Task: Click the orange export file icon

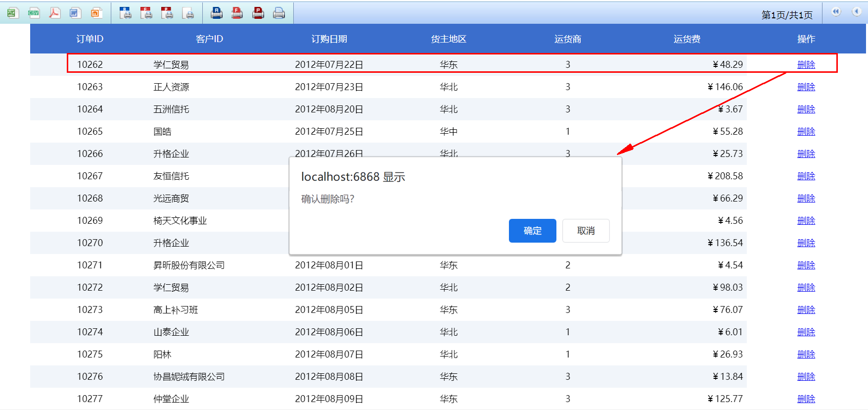Action: [96, 13]
